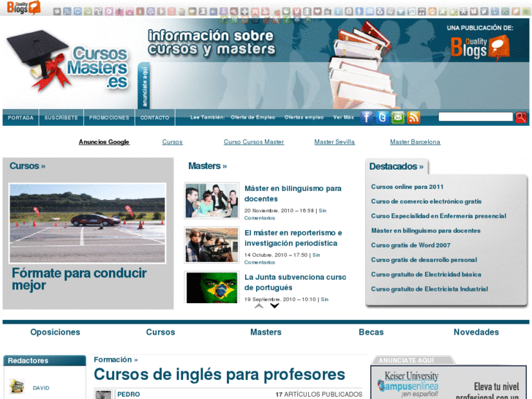
Task: Open 'Curso gratuito de Electricista Industrial'
Action: (430, 289)
